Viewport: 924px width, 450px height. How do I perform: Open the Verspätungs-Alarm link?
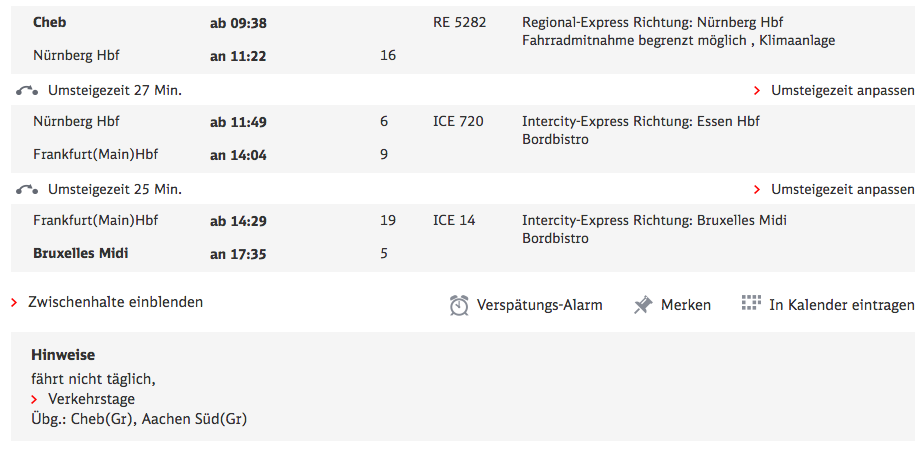(x=540, y=305)
